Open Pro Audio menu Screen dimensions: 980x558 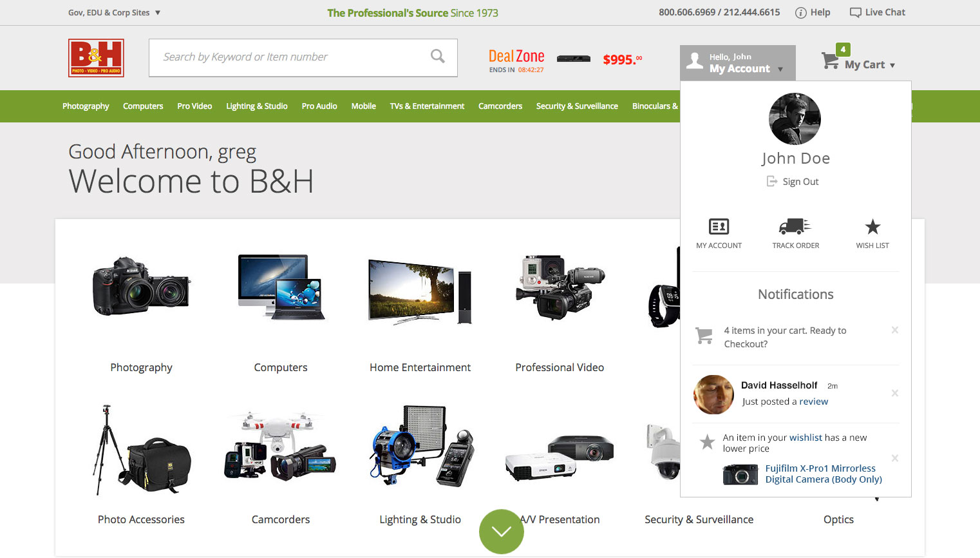(319, 106)
